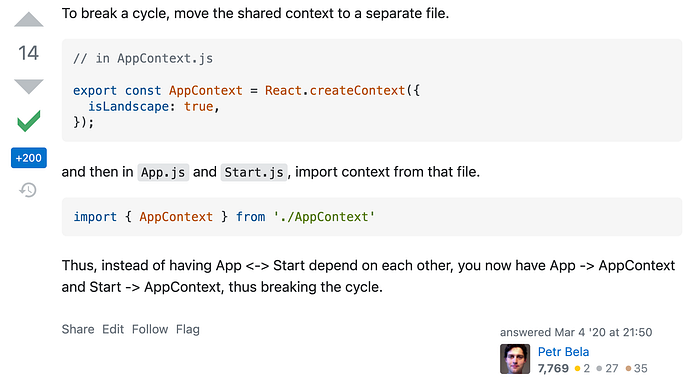
Task: Open Petr Bela's user profile
Action: coord(563,352)
